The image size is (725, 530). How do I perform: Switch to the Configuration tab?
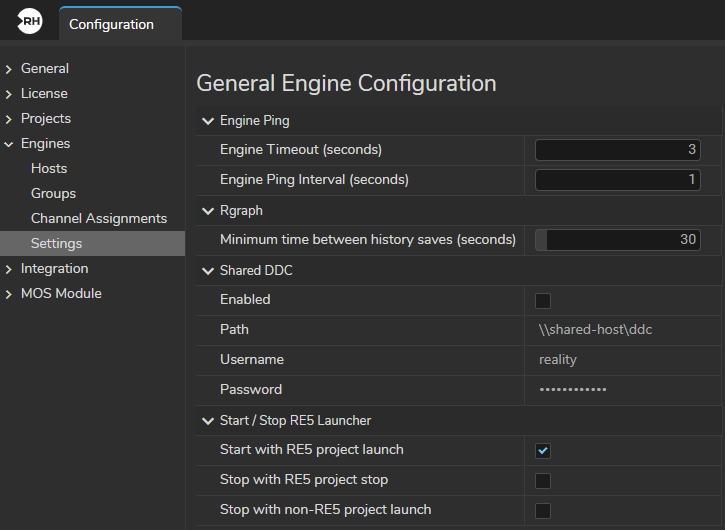tap(111, 24)
